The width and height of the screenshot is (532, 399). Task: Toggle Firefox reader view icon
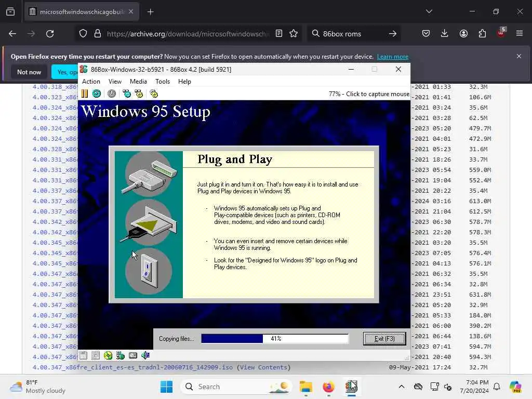click(279, 34)
